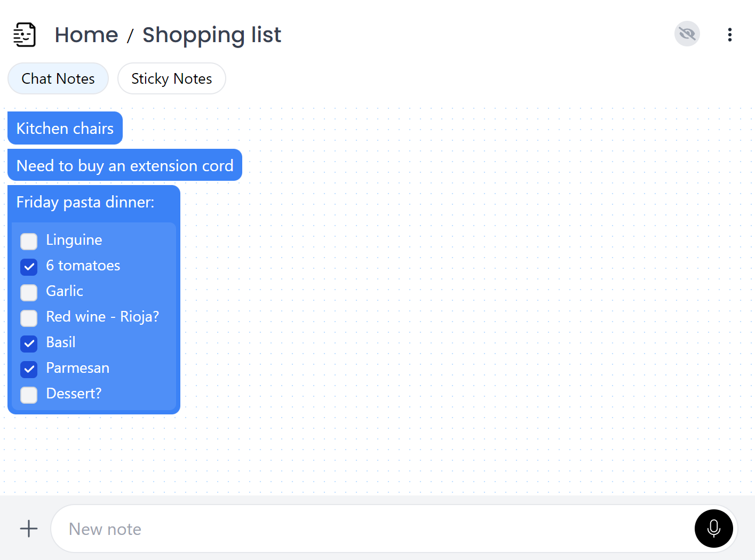The width and height of the screenshot is (755, 560).
Task: Toggle the hidden-eye visibility icon
Action: point(687,34)
